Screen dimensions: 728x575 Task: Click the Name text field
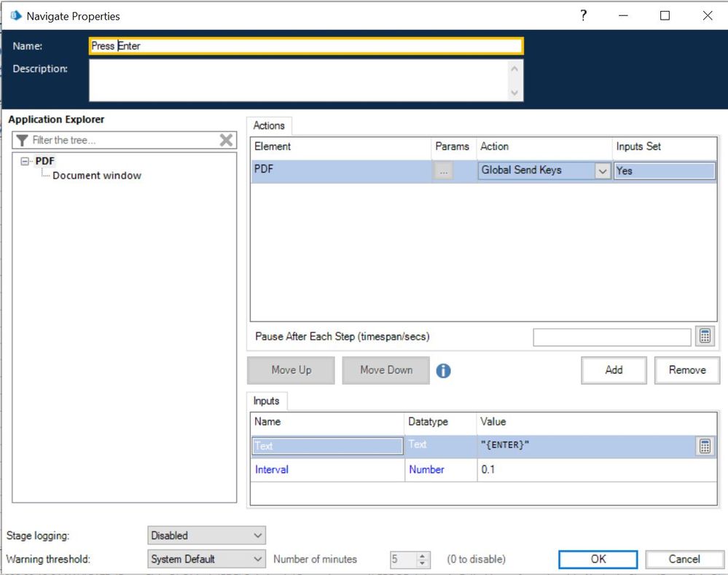[x=306, y=46]
